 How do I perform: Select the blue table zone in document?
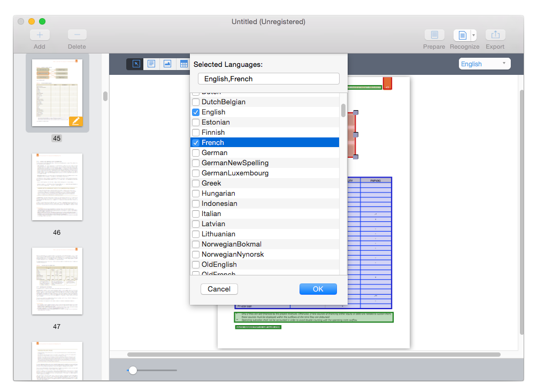point(370,242)
